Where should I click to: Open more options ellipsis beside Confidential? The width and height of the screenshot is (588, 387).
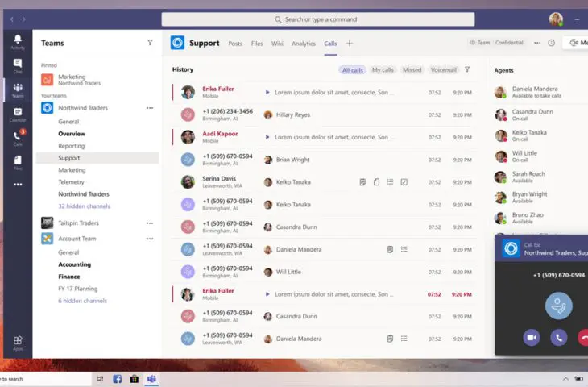pyautogui.click(x=537, y=43)
